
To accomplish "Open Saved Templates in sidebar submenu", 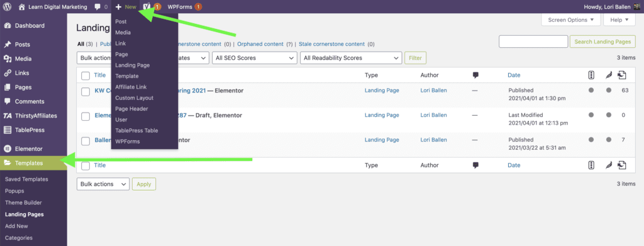I will coord(26,179).
